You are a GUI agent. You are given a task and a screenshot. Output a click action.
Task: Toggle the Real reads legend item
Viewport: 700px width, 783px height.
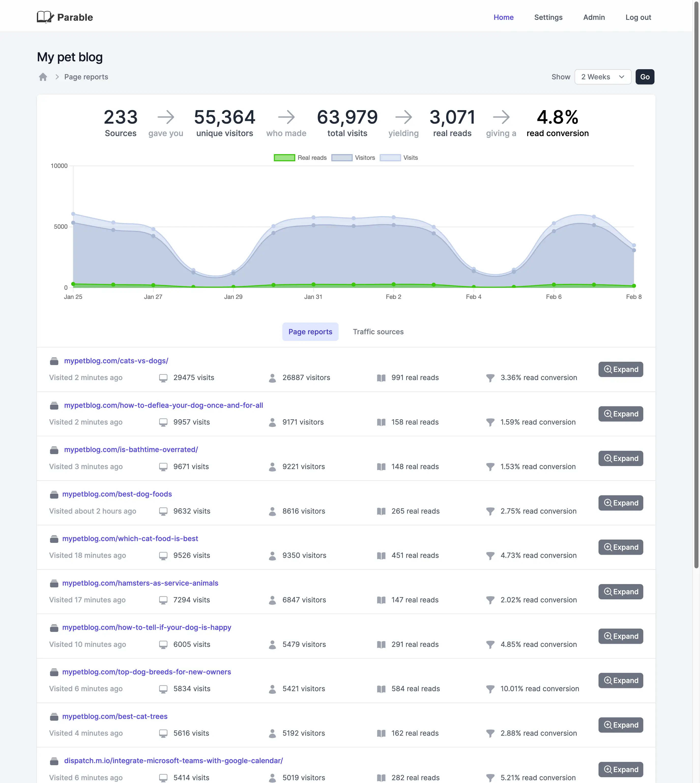pos(312,158)
